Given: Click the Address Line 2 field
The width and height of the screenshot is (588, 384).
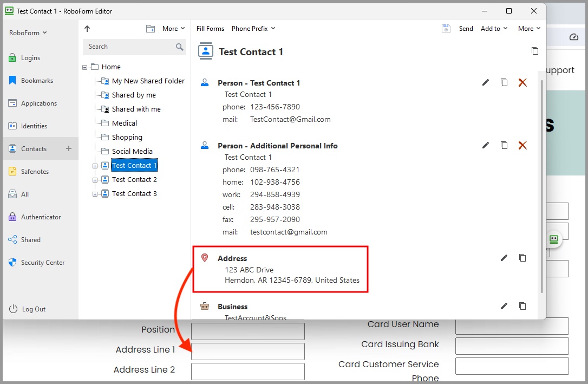Looking at the screenshot, I should 248,371.
